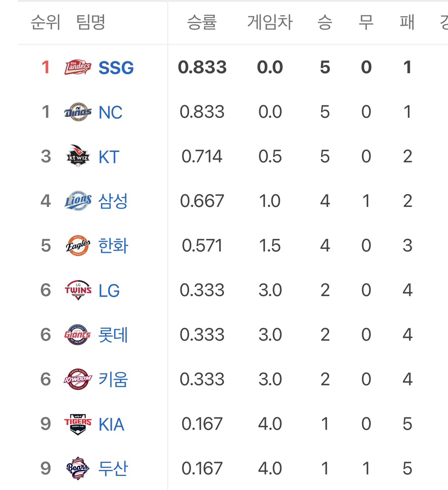The height and width of the screenshot is (490, 448).
Task: Click the 게임차 column header
Action: point(269,22)
